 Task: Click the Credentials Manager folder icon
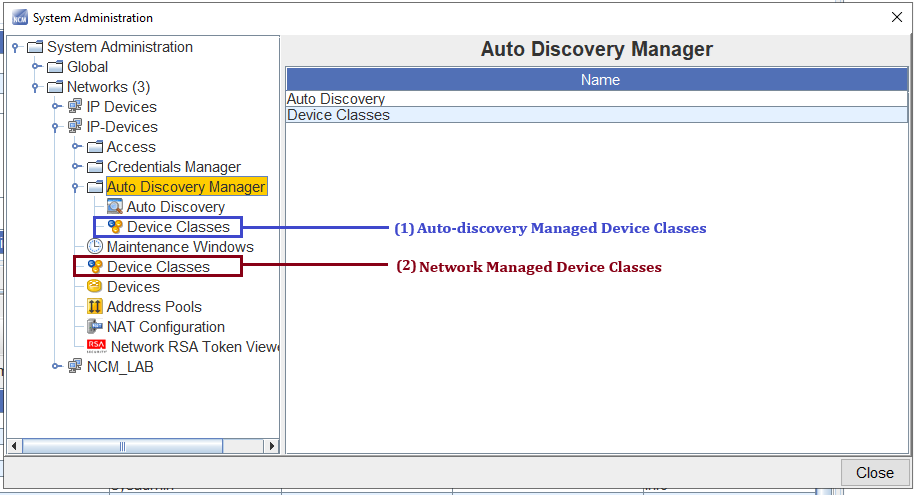point(95,167)
